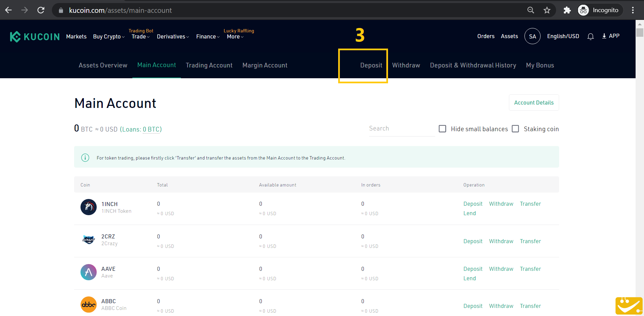Click Deposit in the top navigation

pyautogui.click(x=371, y=65)
